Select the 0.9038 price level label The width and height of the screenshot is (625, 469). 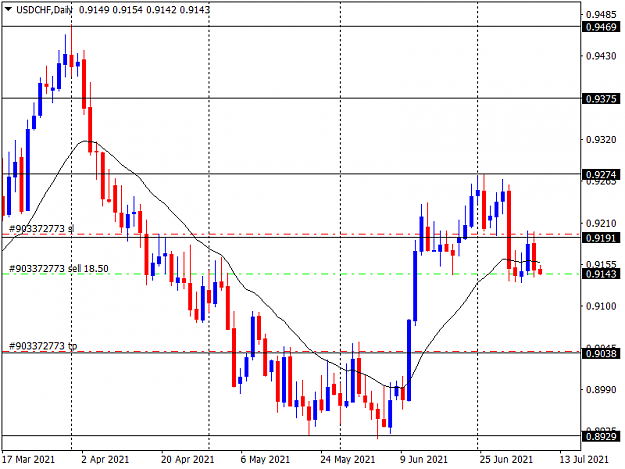pos(602,353)
